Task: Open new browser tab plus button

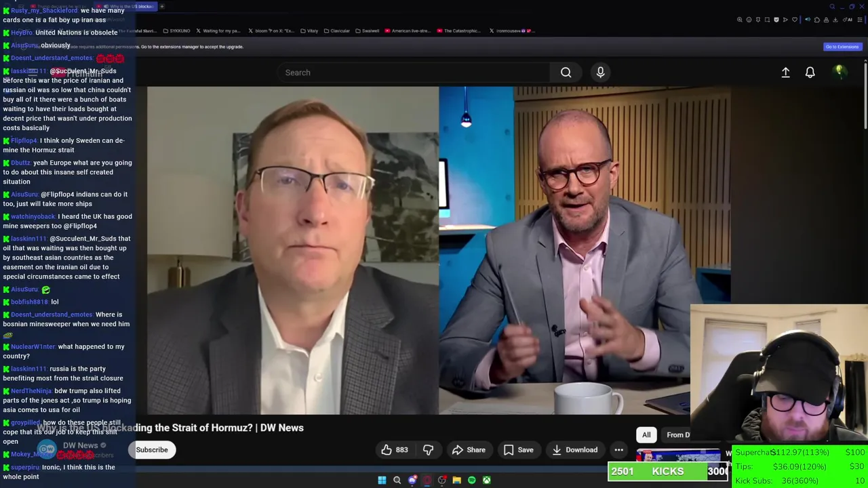Action: pyautogui.click(x=162, y=6)
